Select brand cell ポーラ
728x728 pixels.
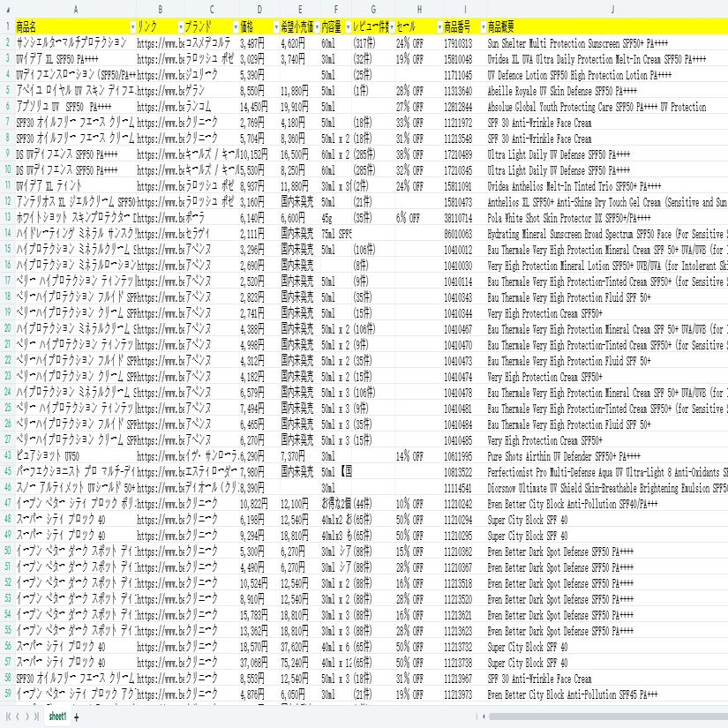click(212, 218)
